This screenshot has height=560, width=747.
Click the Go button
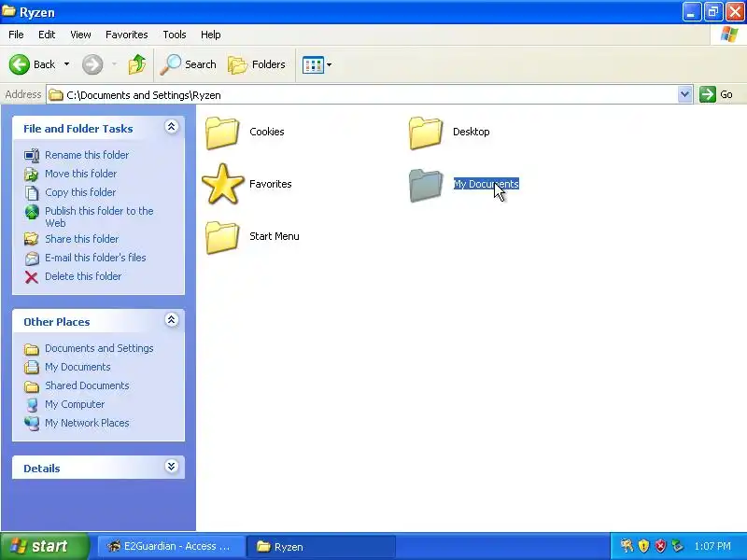pos(716,94)
